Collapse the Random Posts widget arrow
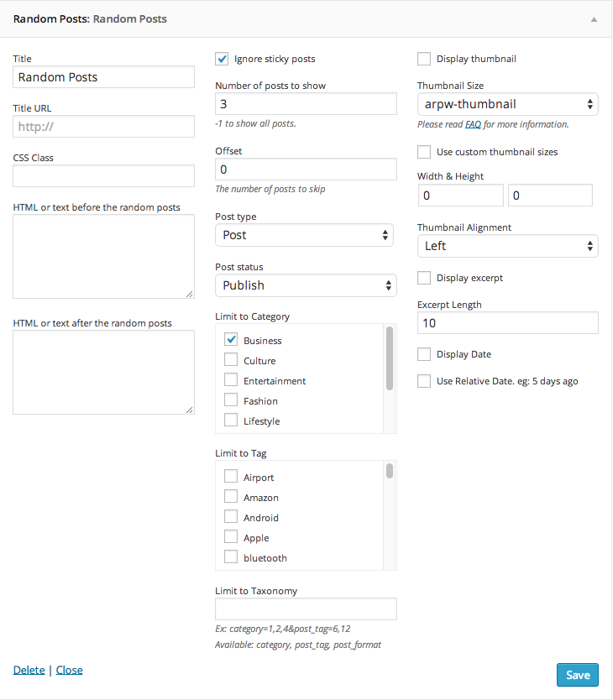The width and height of the screenshot is (613, 700). (594, 19)
